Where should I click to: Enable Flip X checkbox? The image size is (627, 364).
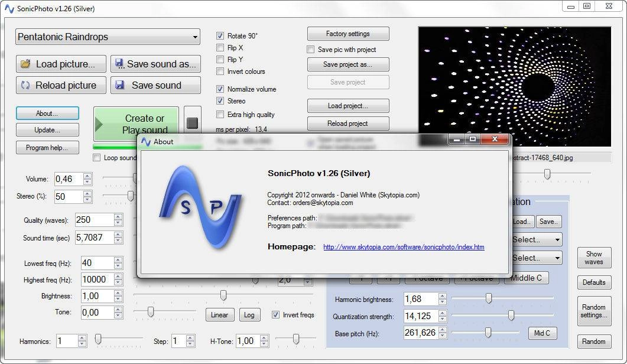point(220,48)
